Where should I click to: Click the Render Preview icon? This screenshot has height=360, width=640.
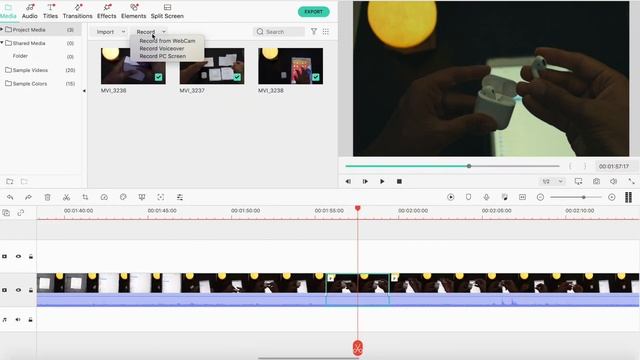tap(451, 197)
